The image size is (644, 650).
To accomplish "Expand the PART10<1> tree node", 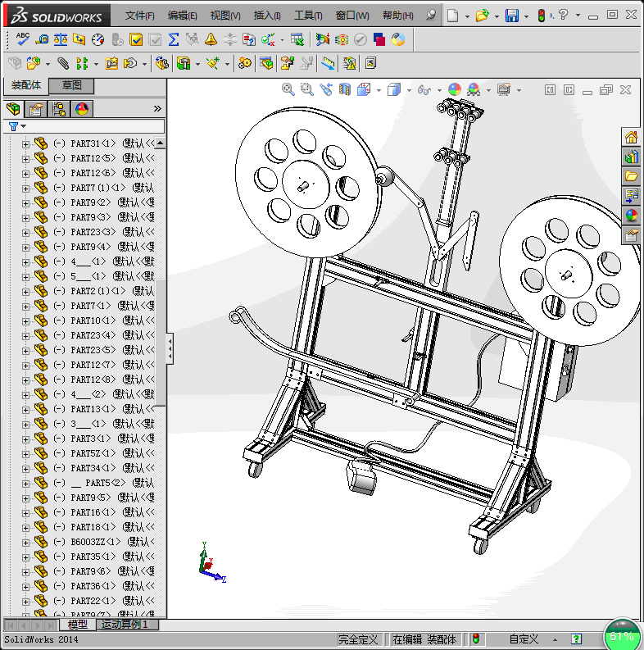I will coord(25,320).
